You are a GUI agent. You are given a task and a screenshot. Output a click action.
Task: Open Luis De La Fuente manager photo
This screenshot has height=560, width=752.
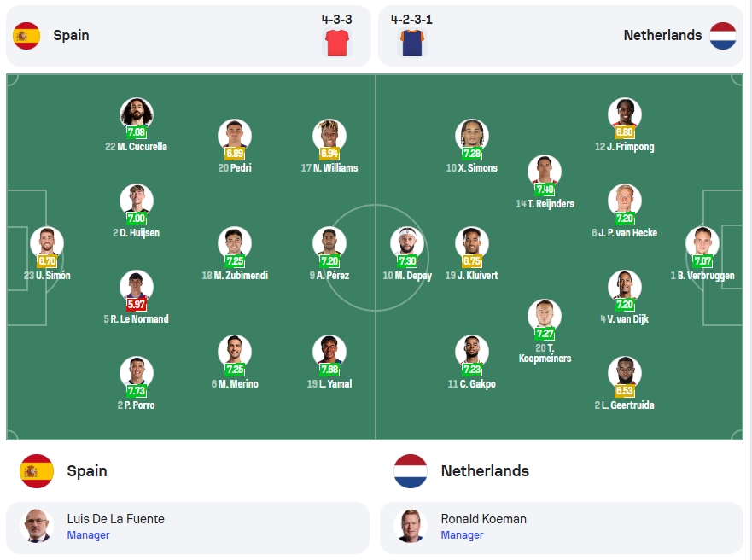point(37,526)
